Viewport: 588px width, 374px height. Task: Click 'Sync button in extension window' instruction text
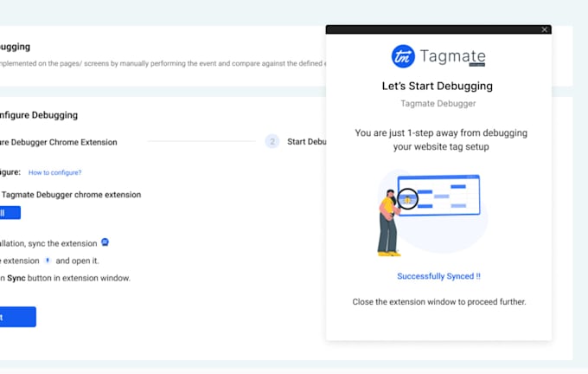point(65,278)
